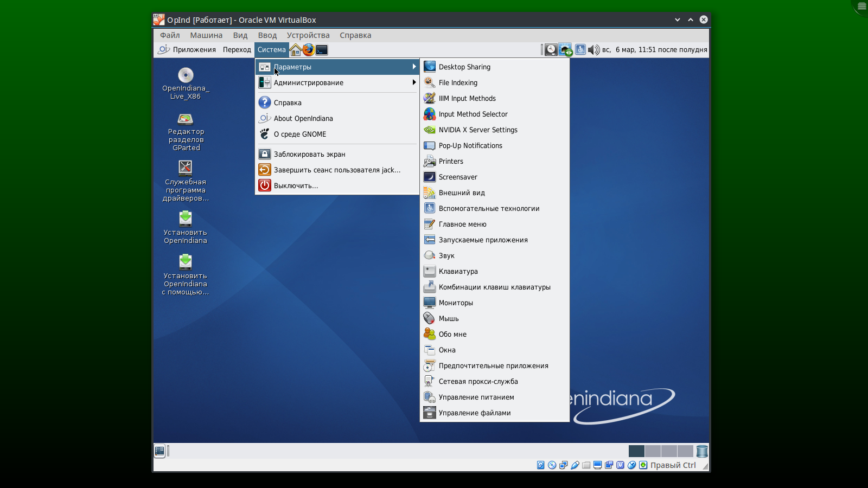Screen dimensions: 868x488
Task: Click the VirtualBox optical disc status icon
Action: 552,465
